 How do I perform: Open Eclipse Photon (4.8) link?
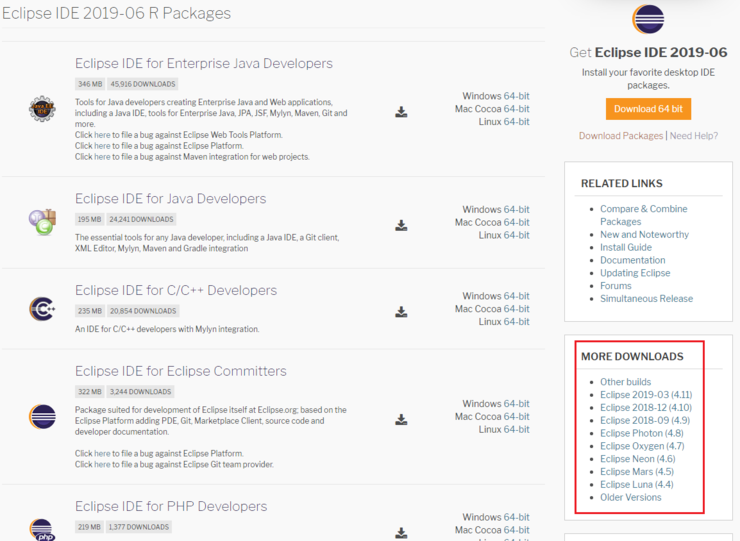pyautogui.click(x=641, y=433)
